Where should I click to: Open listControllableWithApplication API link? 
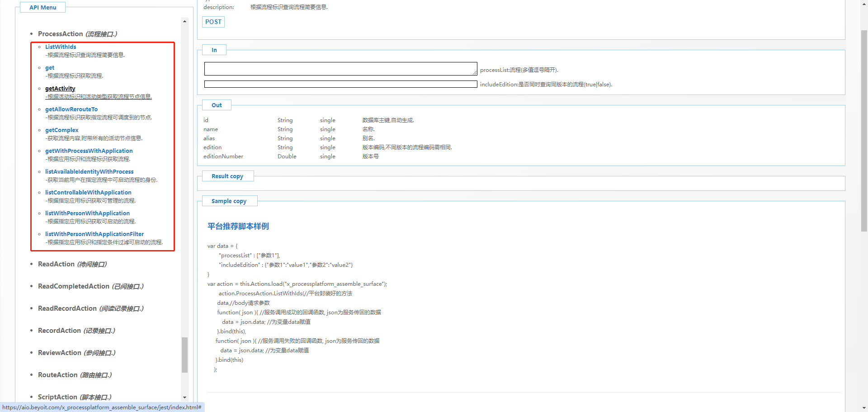pyautogui.click(x=88, y=193)
